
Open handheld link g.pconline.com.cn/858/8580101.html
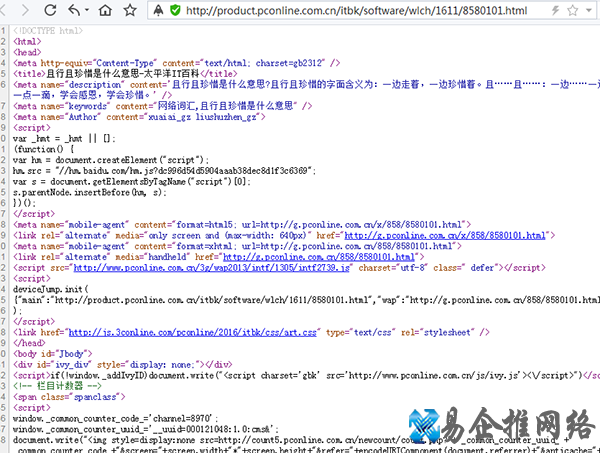(x=319, y=257)
